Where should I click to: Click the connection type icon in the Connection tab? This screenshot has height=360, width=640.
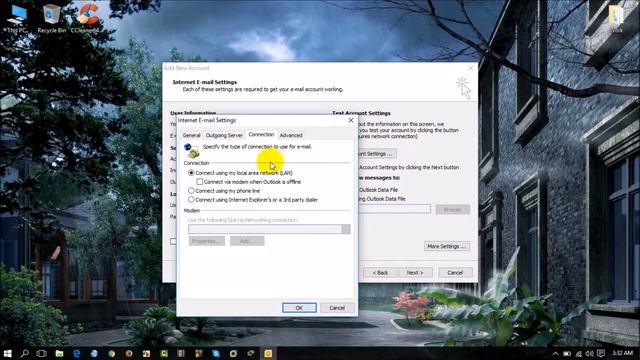192,150
